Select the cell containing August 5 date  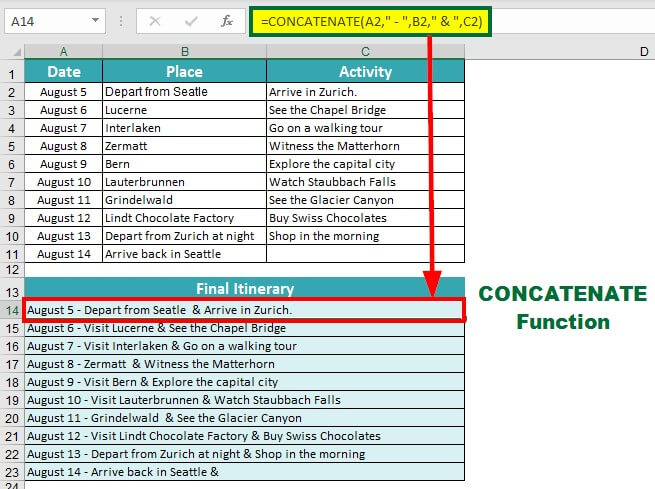tap(63, 92)
